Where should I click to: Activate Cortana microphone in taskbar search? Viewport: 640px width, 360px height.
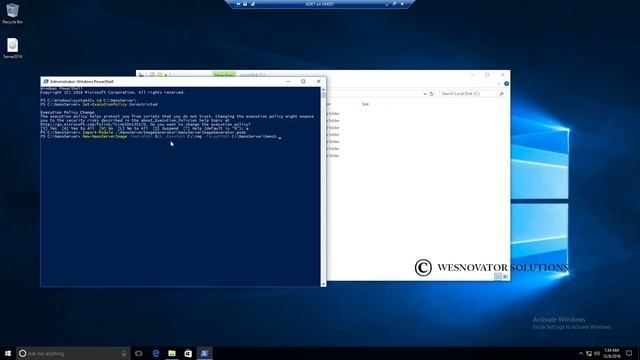pyautogui.click(x=124, y=353)
